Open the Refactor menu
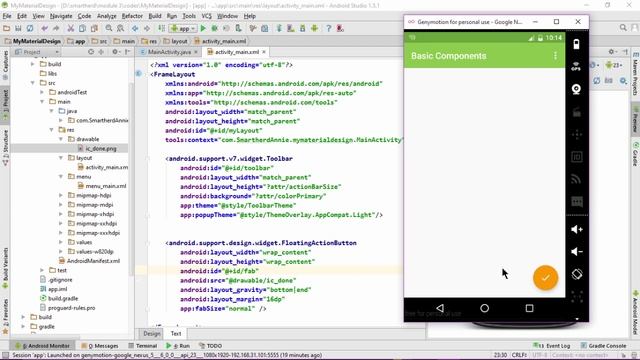Screen dimensions: 640x360 [x=132, y=16]
